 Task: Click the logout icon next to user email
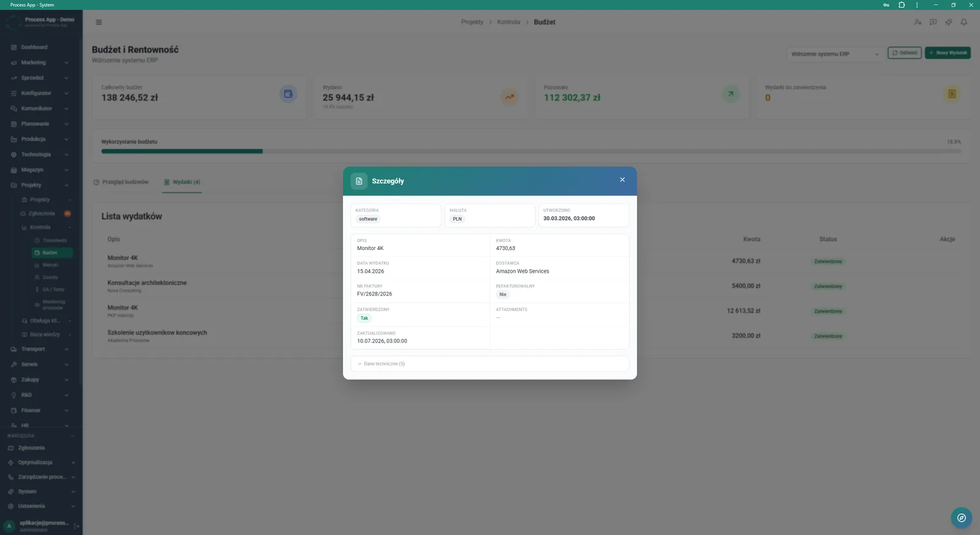[77, 526]
